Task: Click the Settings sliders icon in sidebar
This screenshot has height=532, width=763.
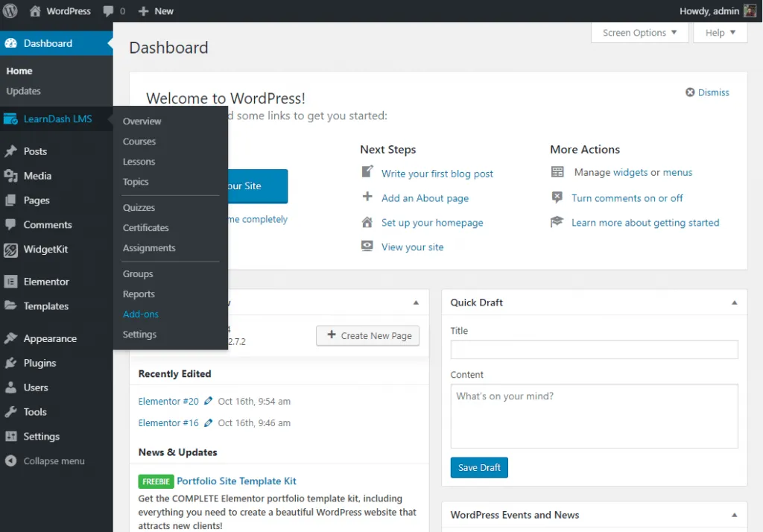Action: [x=10, y=436]
